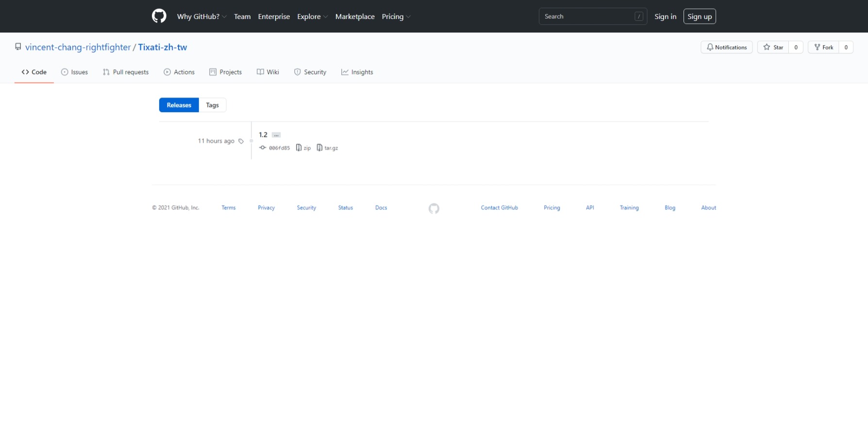The height and width of the screenshot is (434, 868).
Task: Expand the ellipsis details next to 1.2
Action: [x=276, y=135]
